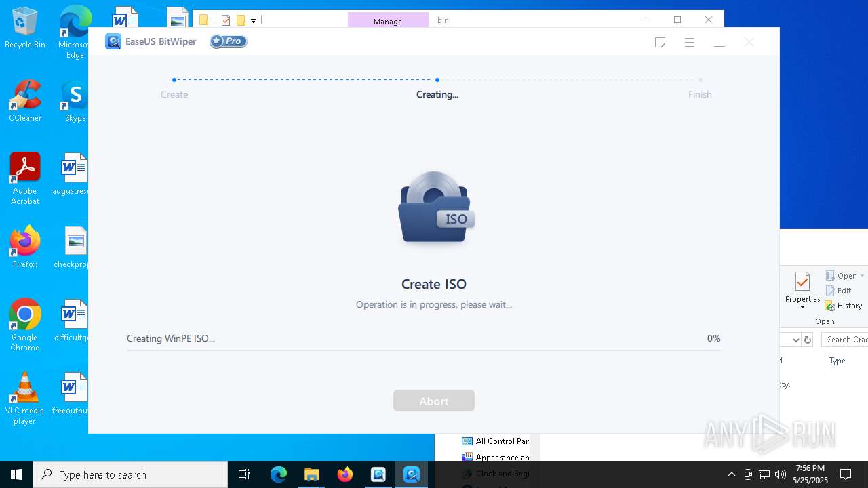
Task: Click the 0% progress value
Action: coord(713,338)
